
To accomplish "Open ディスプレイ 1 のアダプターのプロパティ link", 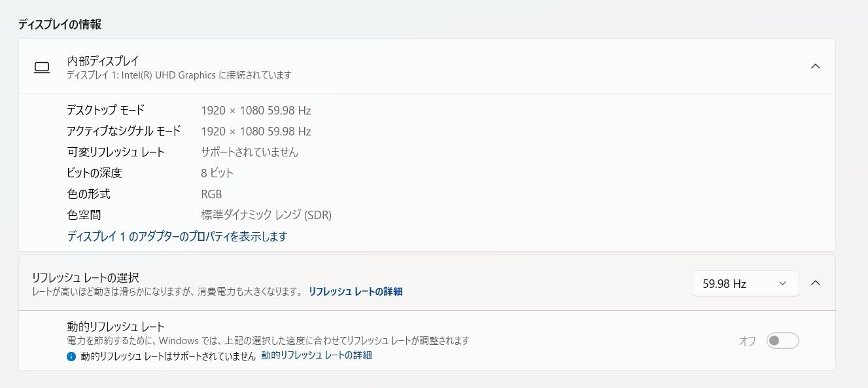I will coord(177,236).
